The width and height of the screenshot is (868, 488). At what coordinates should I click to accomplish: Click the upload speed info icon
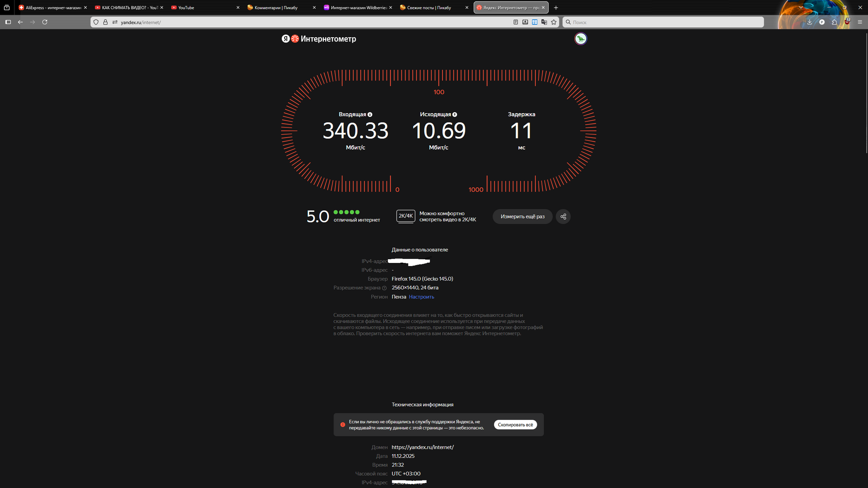click(x=455, y=114)
